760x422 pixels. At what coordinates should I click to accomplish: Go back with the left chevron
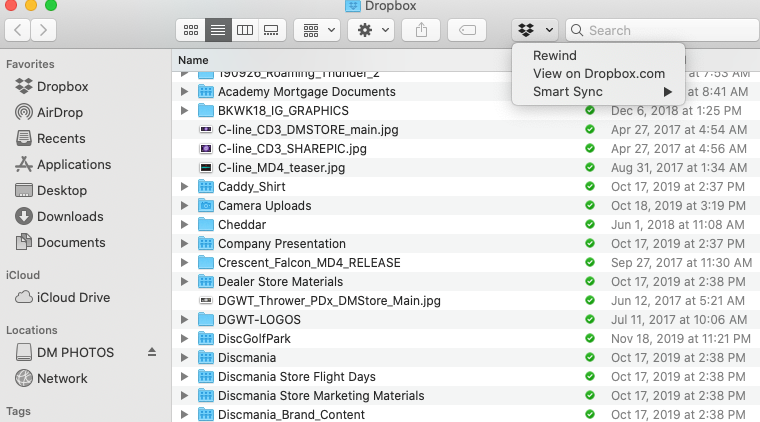click(18, 30)
